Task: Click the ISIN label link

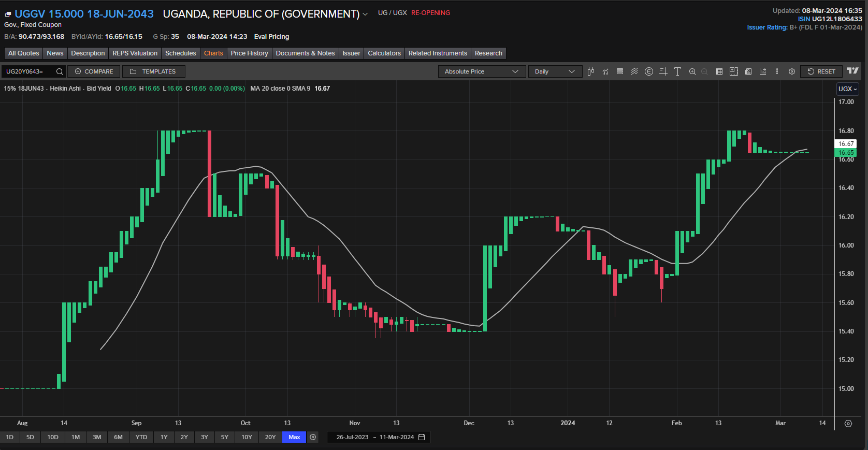Action: 804,19
